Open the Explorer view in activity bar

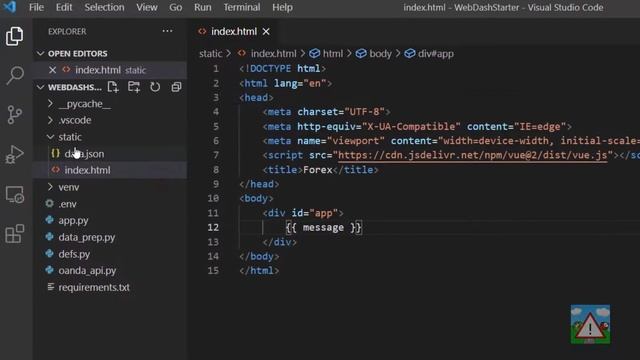coord(15,36)
